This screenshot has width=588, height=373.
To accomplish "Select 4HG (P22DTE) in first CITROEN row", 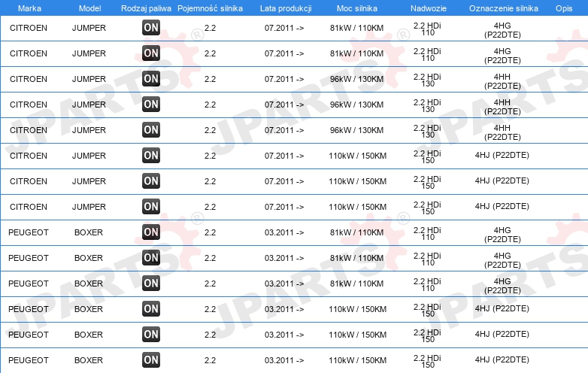I will pos(502,30).
